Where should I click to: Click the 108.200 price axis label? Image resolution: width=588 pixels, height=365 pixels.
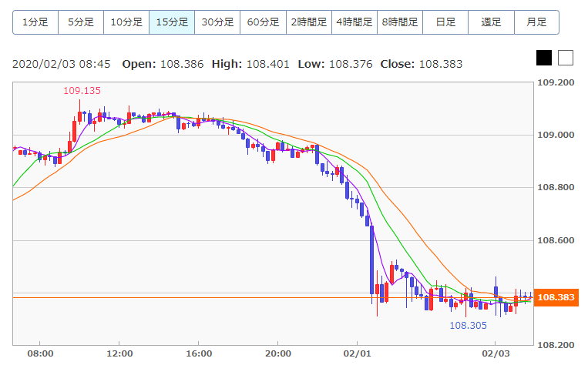(x=556, y=345)
